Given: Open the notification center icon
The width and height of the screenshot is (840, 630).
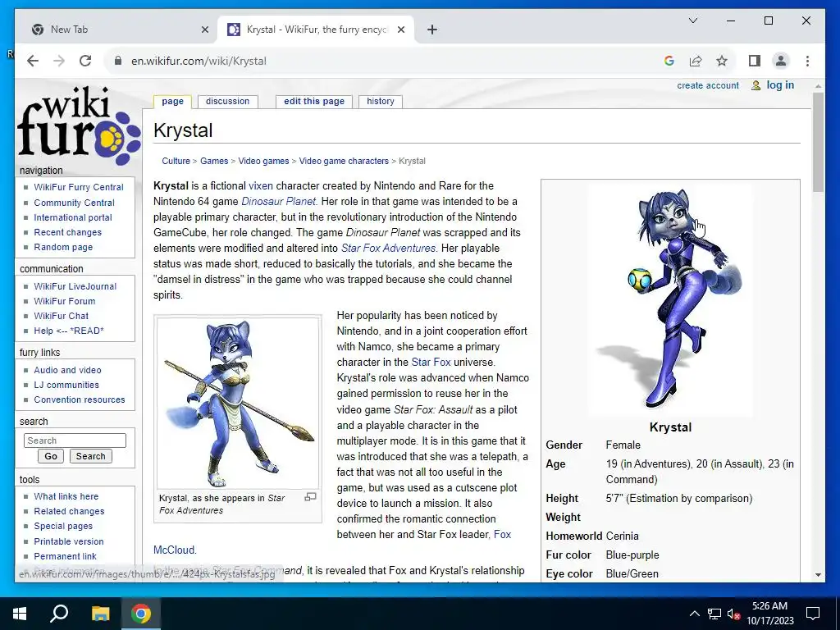Looking at the screenshot, I should [813, 614].
